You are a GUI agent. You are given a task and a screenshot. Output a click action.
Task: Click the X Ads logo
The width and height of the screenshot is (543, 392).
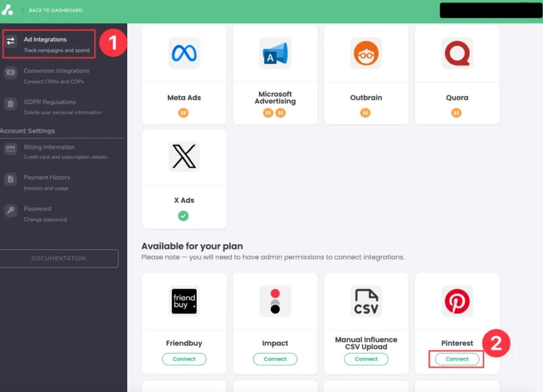184,156
